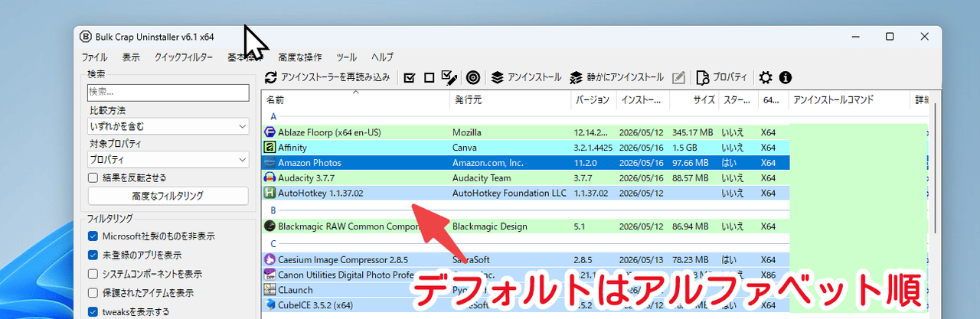Click the CLaunch app icon
This screenshot has height=319, width=980.
pos(269,290)
